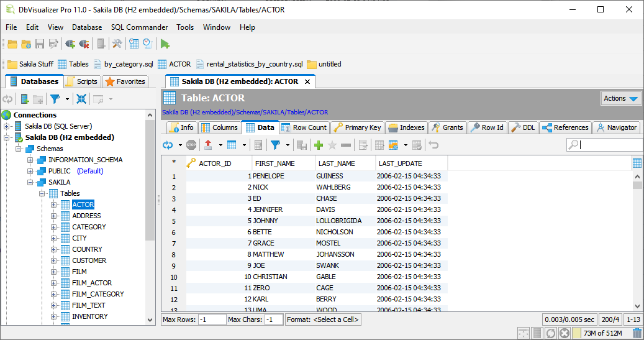Click the connect plug icon with green plus
The image size is (644, 340).
click(x=70, y=44)
